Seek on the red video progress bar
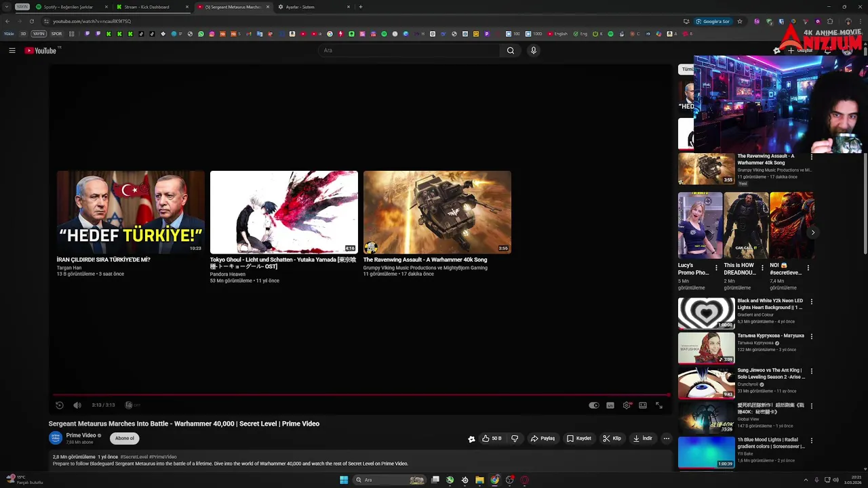The width and height of the screenshot is (868, 488). (x=361, y=394)
